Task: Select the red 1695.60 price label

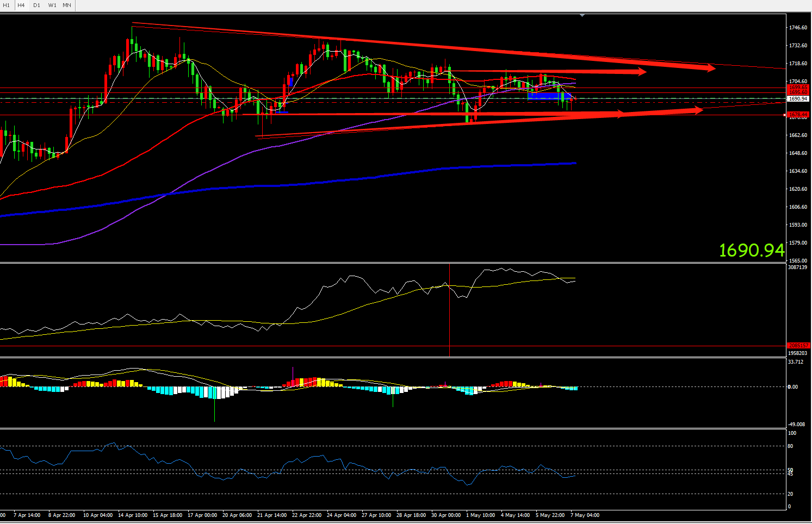Action: pyautogui.click(x=798, y=92)
